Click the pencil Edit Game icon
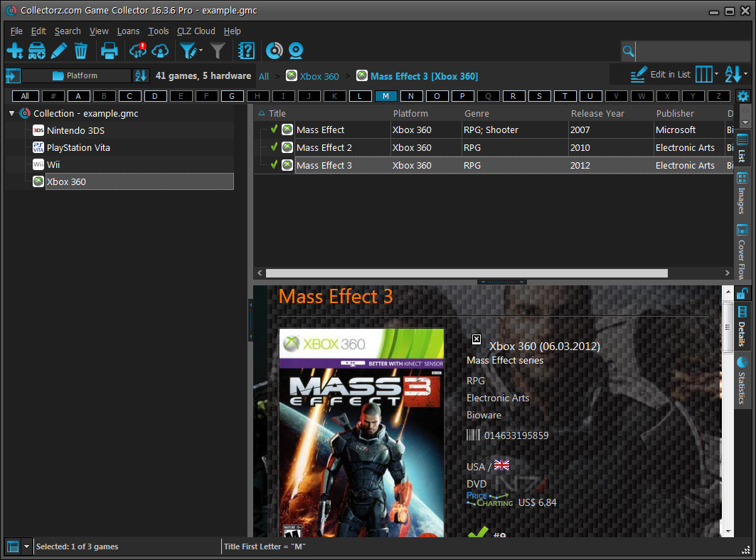 (59, 51)
